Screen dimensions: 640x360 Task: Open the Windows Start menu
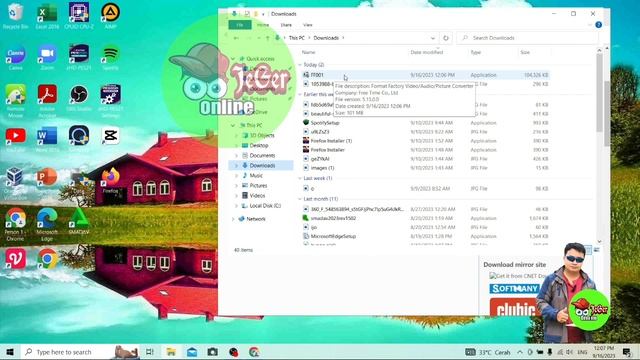click(x=10, y=352)
